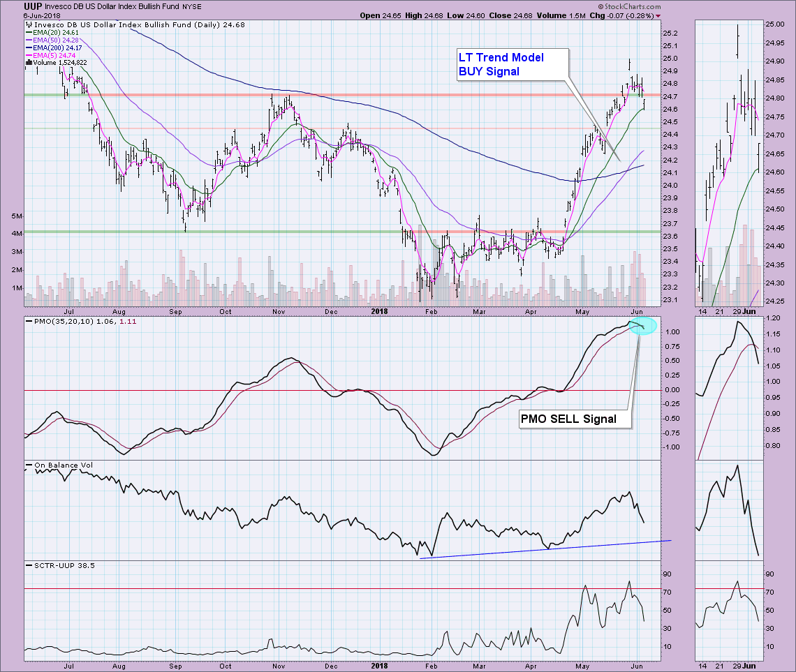Image resolution: width=796 pixels, height=672 pixels.
Task: Click the 25.00 price label in zoom panel
Action: click(774, 24)
